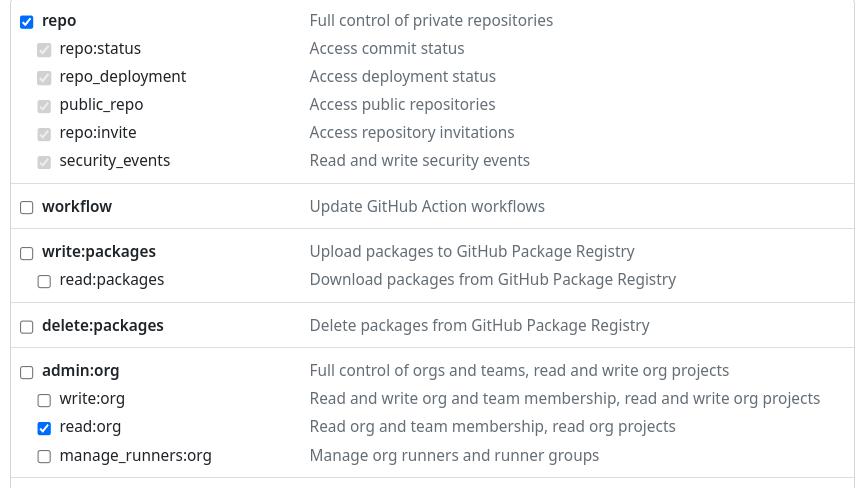This screenshot has height=488, width=861.
Task: Click the read:org label text
Action: pos(90,426)
